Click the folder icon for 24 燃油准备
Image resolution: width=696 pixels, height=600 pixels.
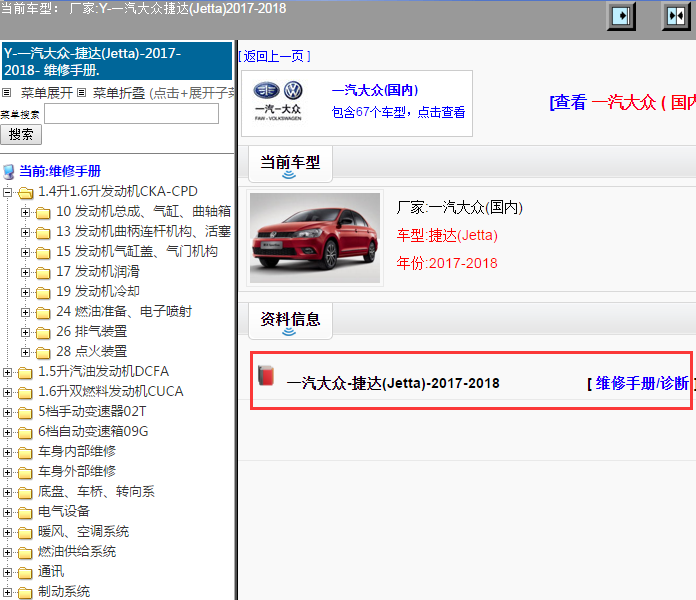tap(43, 313)
